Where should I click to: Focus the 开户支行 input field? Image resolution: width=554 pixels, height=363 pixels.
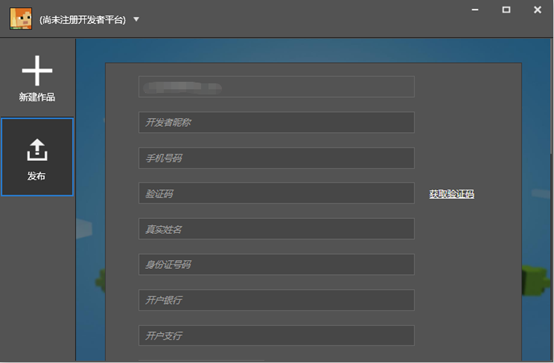[x=276, y=335]
